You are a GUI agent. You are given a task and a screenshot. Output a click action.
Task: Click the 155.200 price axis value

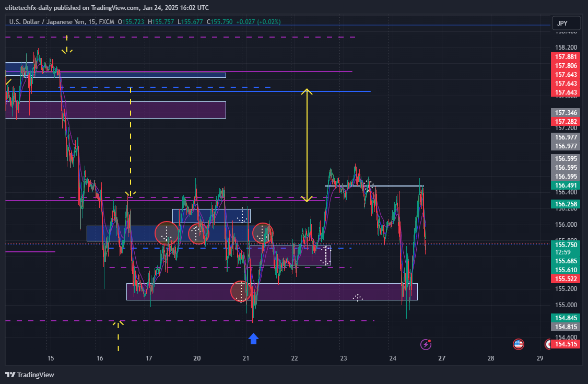tap(566, 289)
